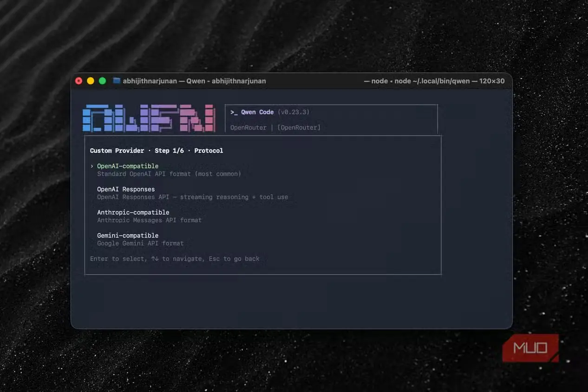Pick the Anthropic-compatible protocol option
The image size is (588, 392).
tap(133, 213)
